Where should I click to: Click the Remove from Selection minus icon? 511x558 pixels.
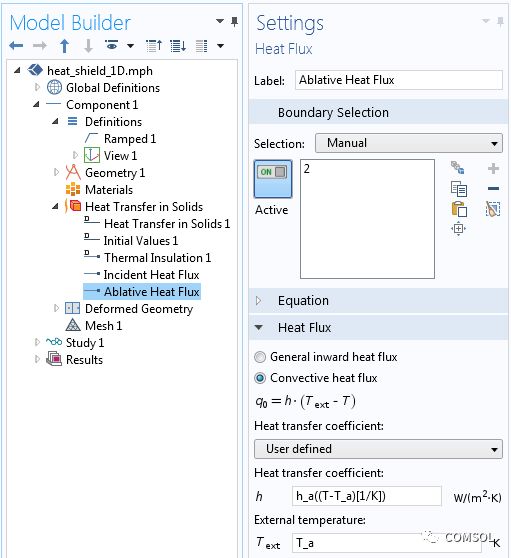pyautogui.click(x=493, y=189)
